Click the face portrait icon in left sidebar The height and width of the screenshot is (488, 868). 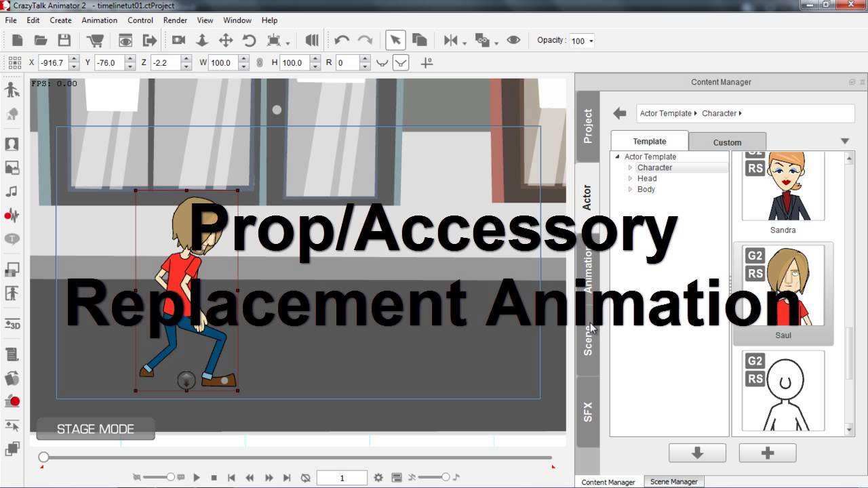tap(12, 144)
